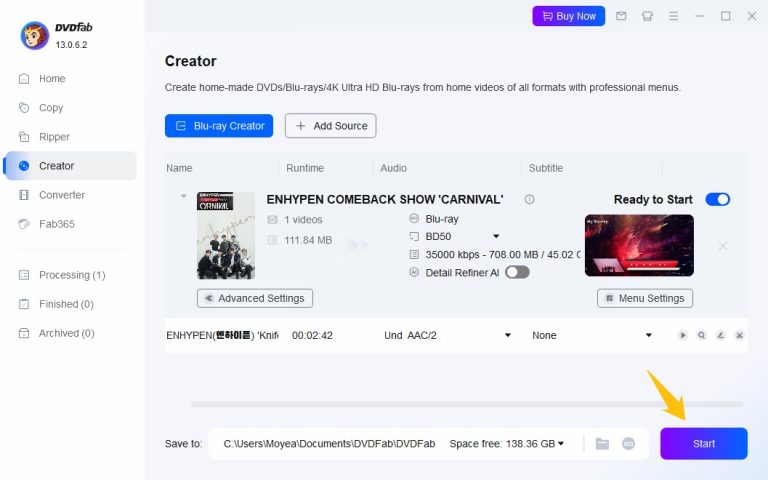The height and width of the screenshot is (480, 768).
Task: Browse output folder icon
Action: coord(602,444)
